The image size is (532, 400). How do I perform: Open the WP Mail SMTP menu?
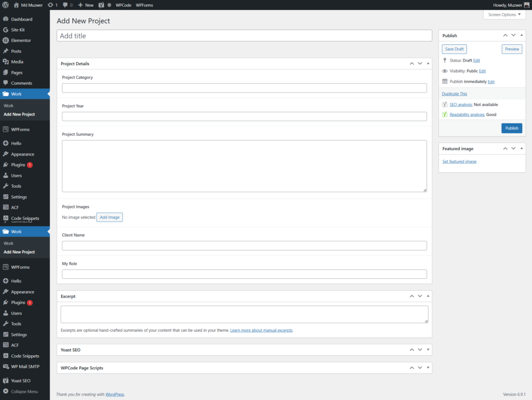point(25,367)
